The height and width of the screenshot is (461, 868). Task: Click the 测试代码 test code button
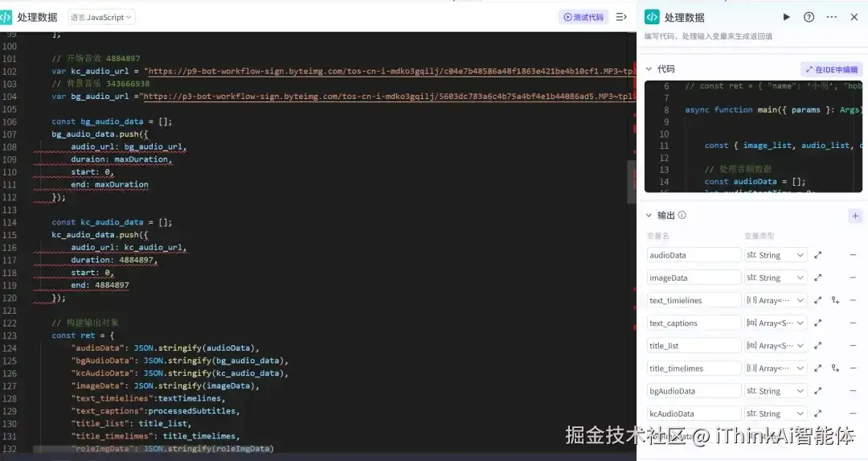click(583, 17)
